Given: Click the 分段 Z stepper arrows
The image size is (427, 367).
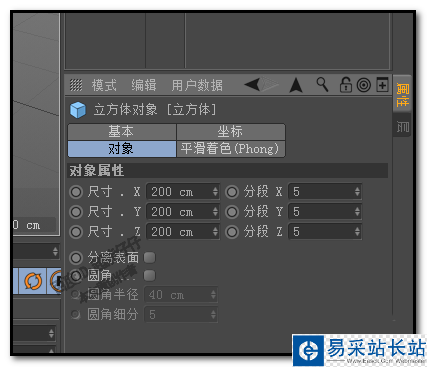Looking at the screenshot, I should click(x=357, y=232).
